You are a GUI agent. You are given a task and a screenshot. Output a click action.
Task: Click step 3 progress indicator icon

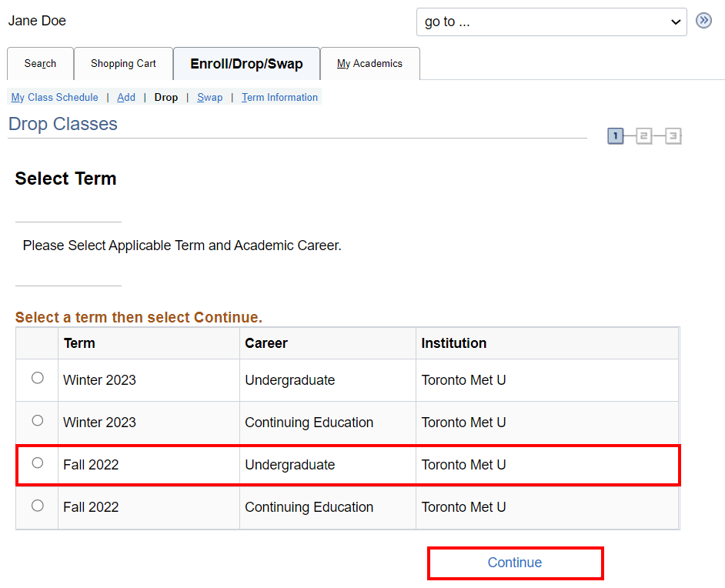[x=673, y=136]
